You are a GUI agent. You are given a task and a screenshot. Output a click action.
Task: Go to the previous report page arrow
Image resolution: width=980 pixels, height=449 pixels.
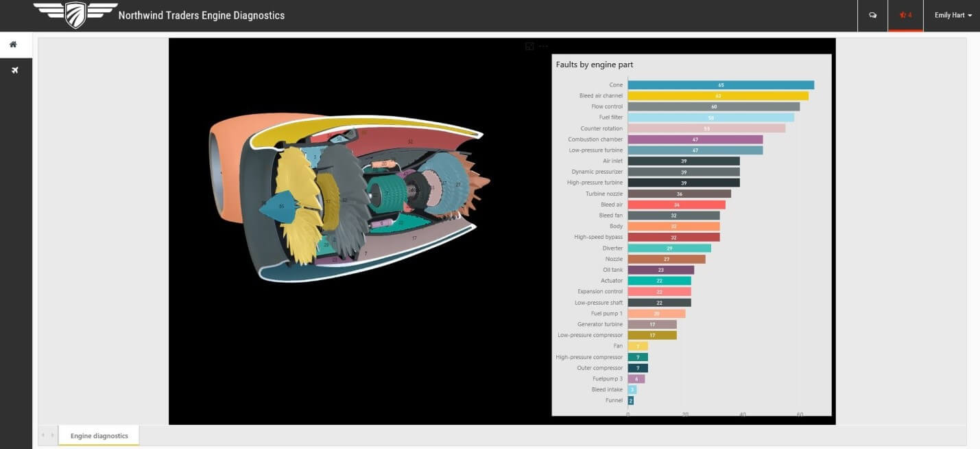tap(43, 435)
